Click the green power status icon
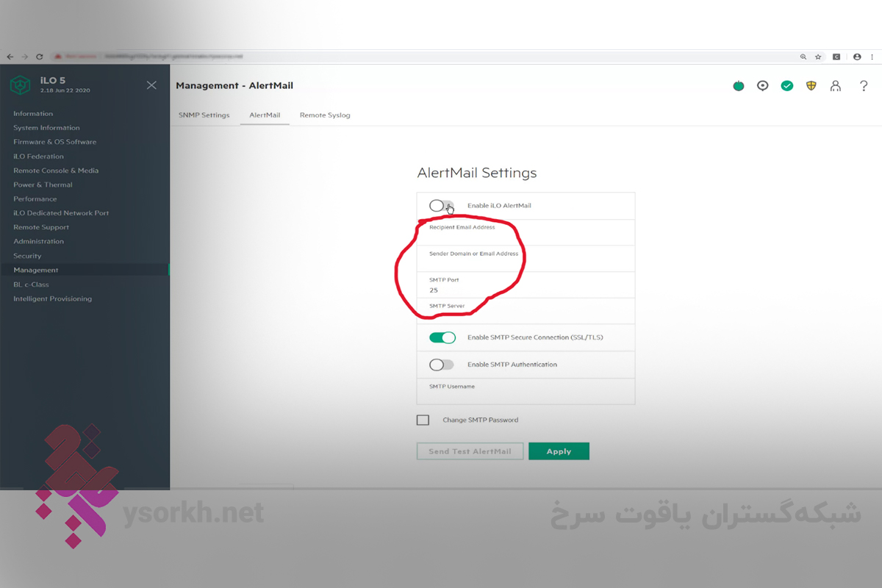The width and height of the screenshot is (882, 588). [x=739, y=86]
